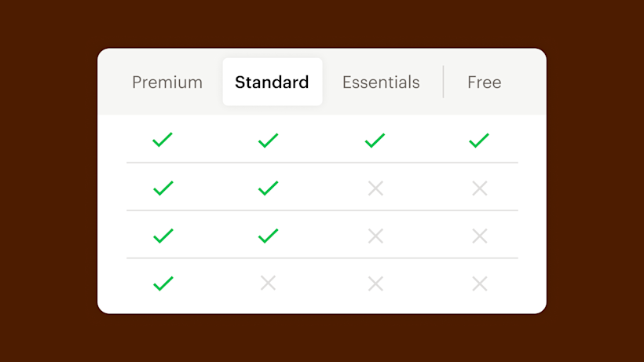The width and height of the screenshot is (644, 362).
Task: Switch to the Standard tab
Action: (272, 82)
